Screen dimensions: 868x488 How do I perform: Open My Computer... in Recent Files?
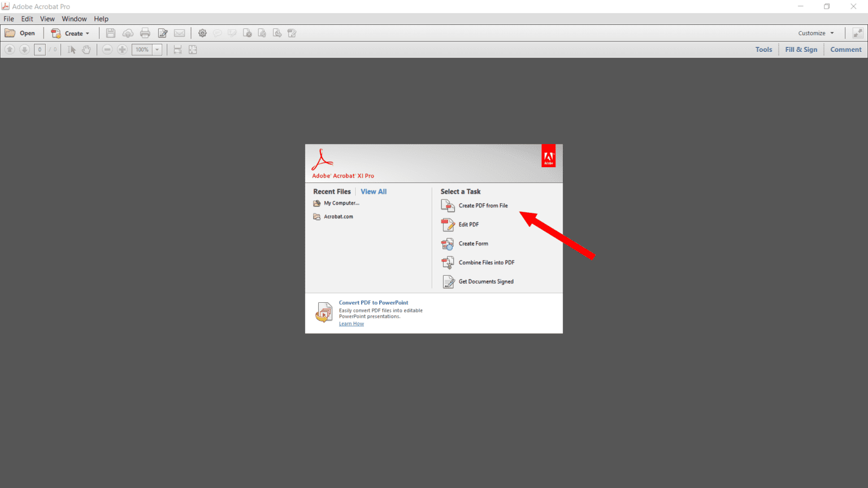[336, 203]
